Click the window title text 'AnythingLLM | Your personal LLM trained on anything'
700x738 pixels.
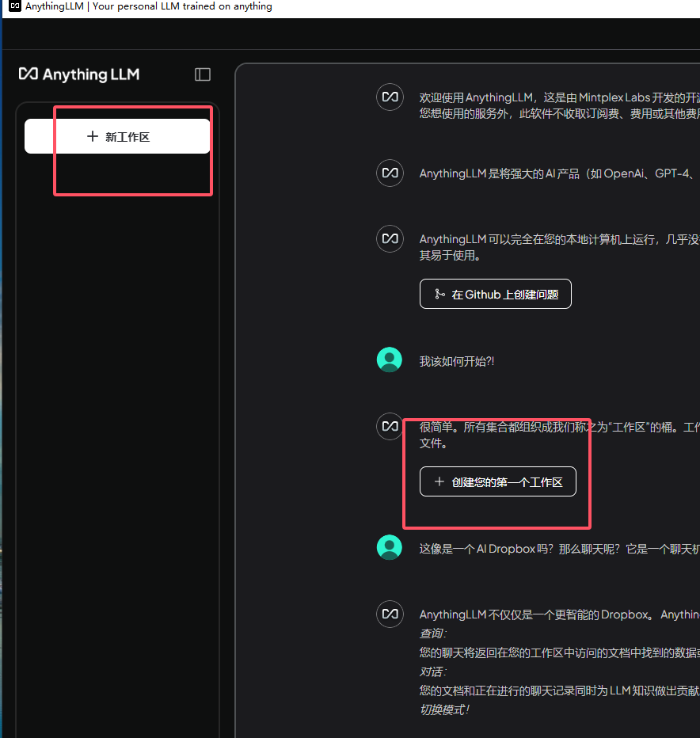(x=149, y=6)
